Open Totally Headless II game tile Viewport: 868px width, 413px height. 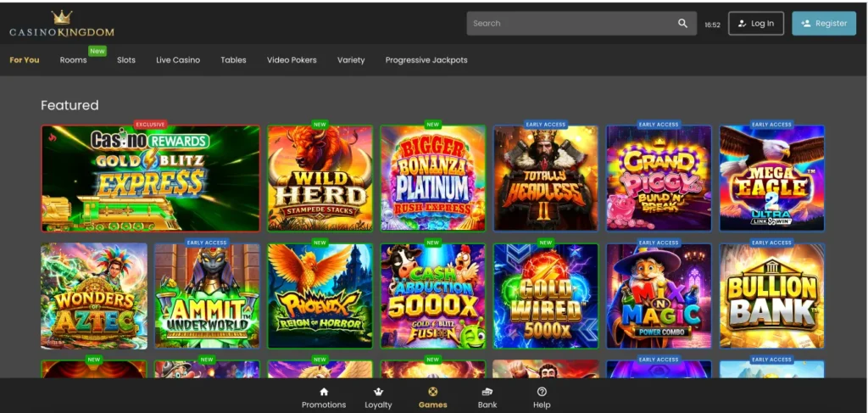point(546,178)
